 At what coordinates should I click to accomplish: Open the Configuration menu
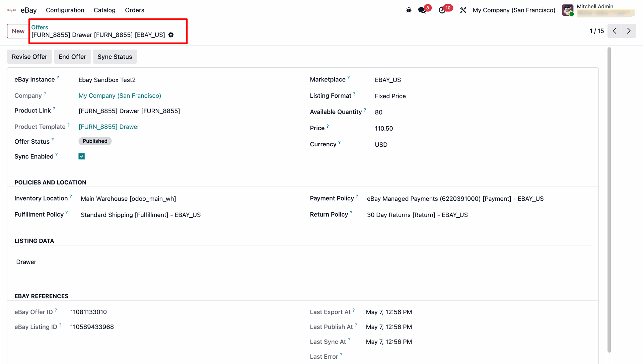point(65,10)
